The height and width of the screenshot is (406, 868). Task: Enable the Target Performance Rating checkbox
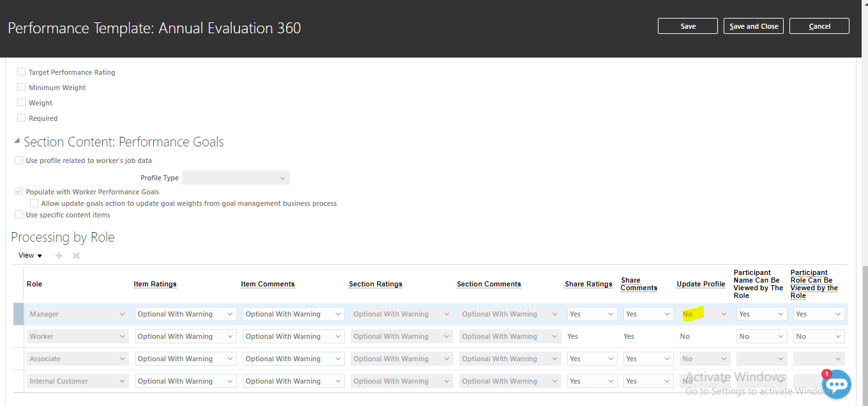pyautogui.click(x=21, y=72)
